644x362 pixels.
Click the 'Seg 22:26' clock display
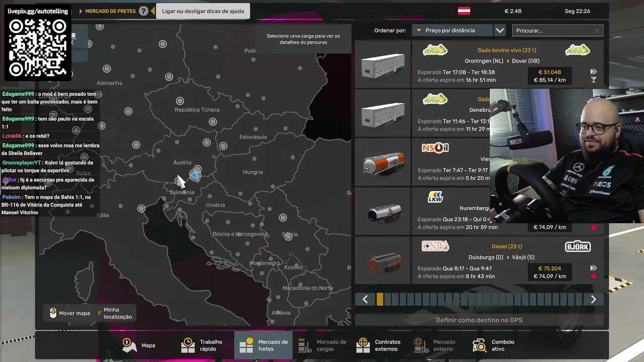point(577,11)
